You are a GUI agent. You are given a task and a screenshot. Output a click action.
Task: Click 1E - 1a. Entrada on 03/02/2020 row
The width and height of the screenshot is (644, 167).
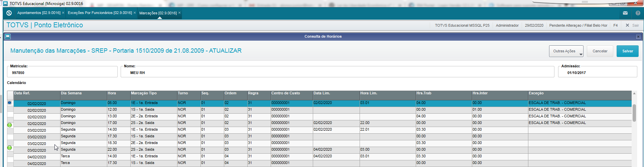point(154,130)
